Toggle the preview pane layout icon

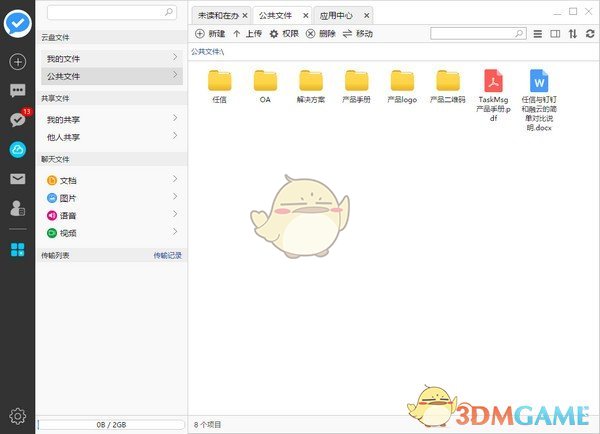click(555, 34)
